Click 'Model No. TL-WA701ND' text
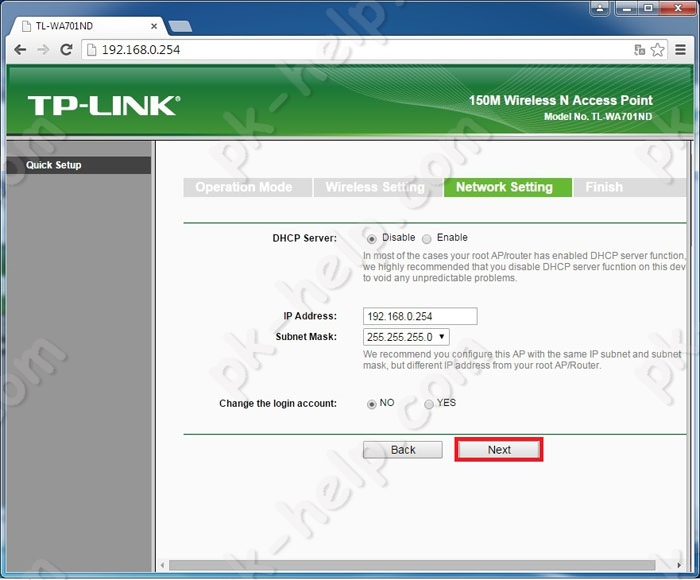This screenshot has width=700, height=580. [598, 117]
